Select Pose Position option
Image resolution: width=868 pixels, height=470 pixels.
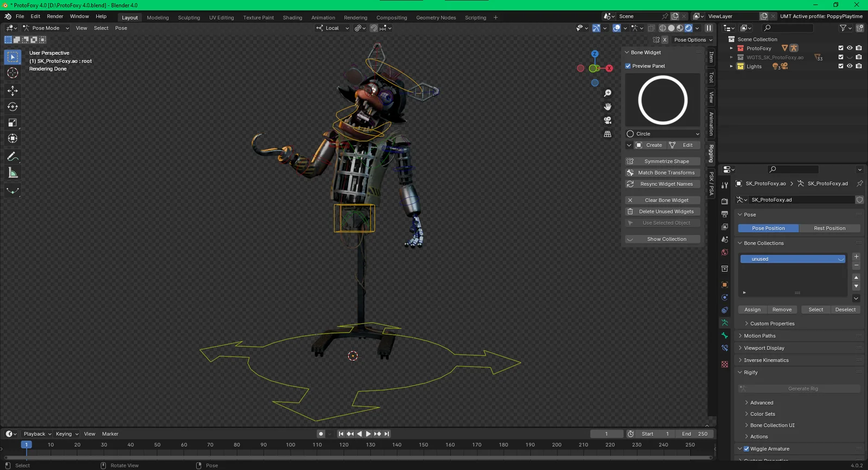pos(768,228)
